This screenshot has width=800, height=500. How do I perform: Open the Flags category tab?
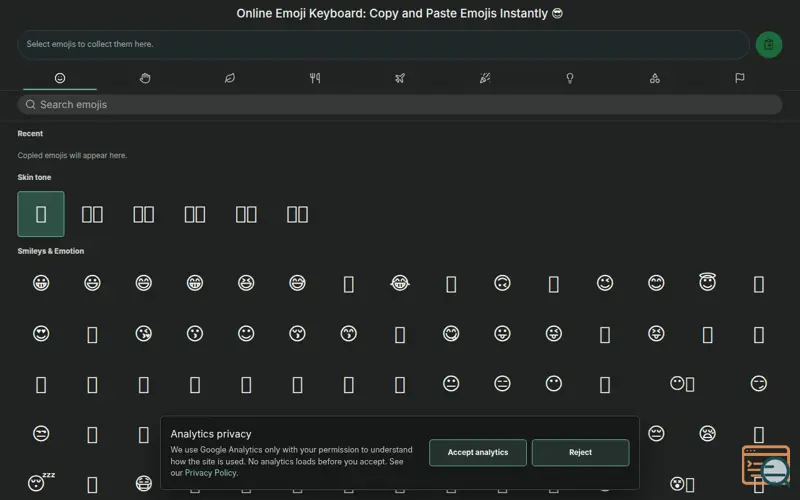pyautogui.click(x=740, y=78)
